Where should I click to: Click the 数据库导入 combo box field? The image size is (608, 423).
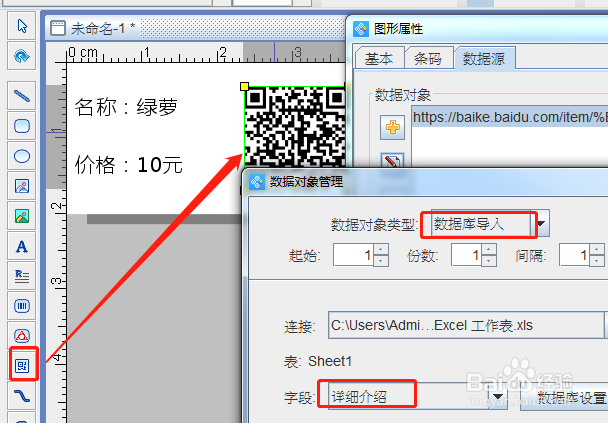click(481, 224)
